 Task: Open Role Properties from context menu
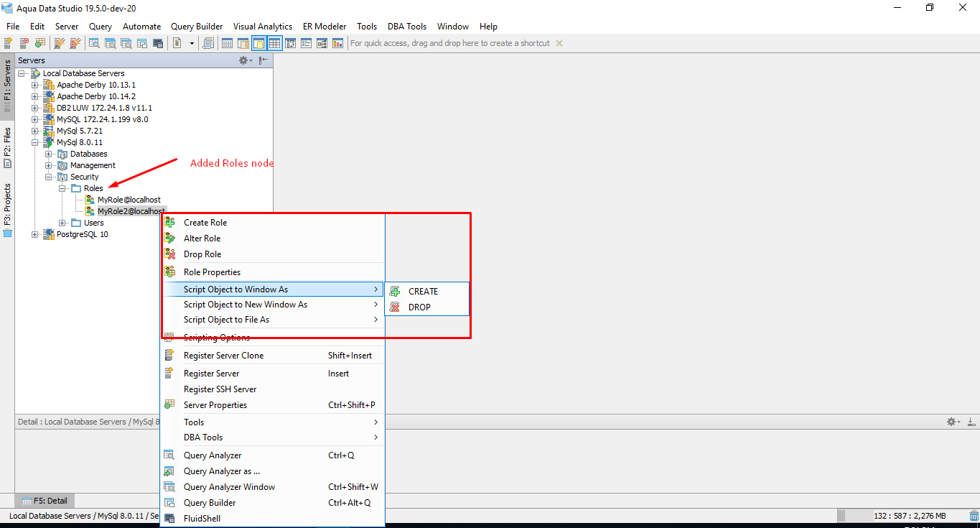coord(273,272)
